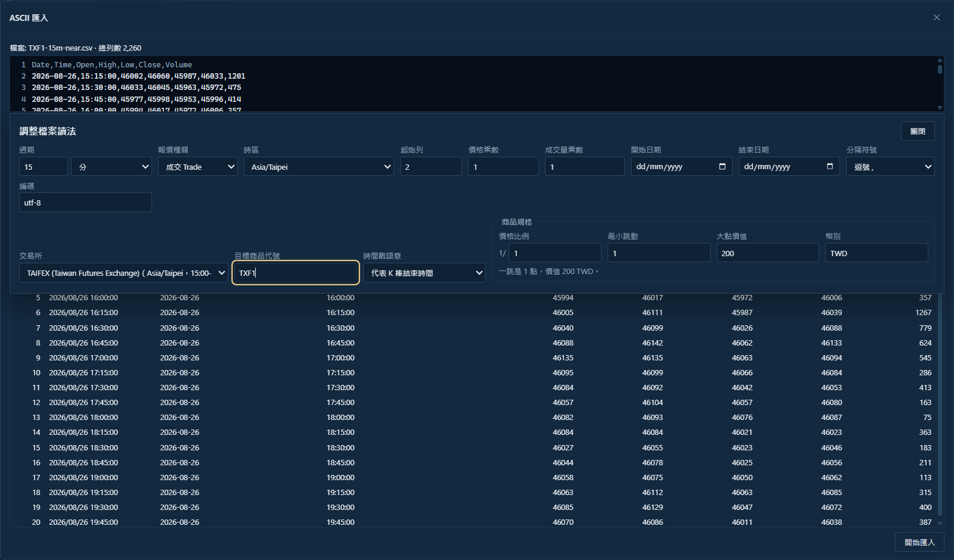Close the ASCII import dialog with X
The height and width of the screenshot is (560, 954).
[x=937, y=17]
